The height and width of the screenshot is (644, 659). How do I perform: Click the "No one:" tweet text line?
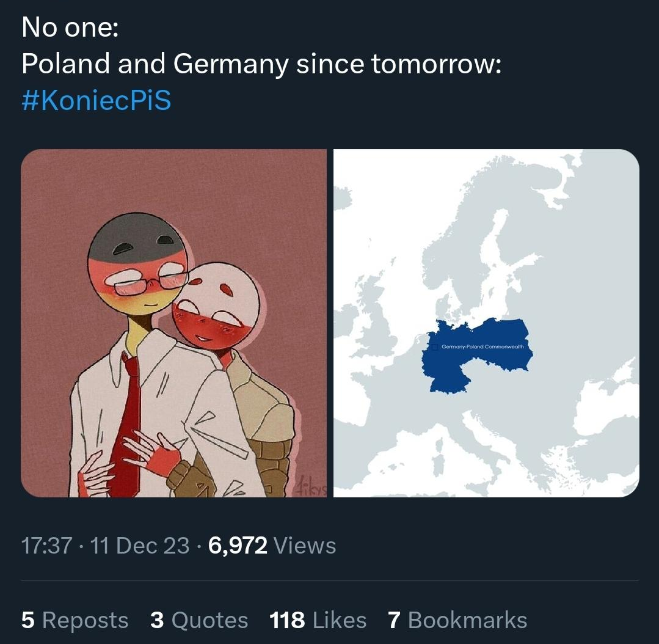(70, 27)
